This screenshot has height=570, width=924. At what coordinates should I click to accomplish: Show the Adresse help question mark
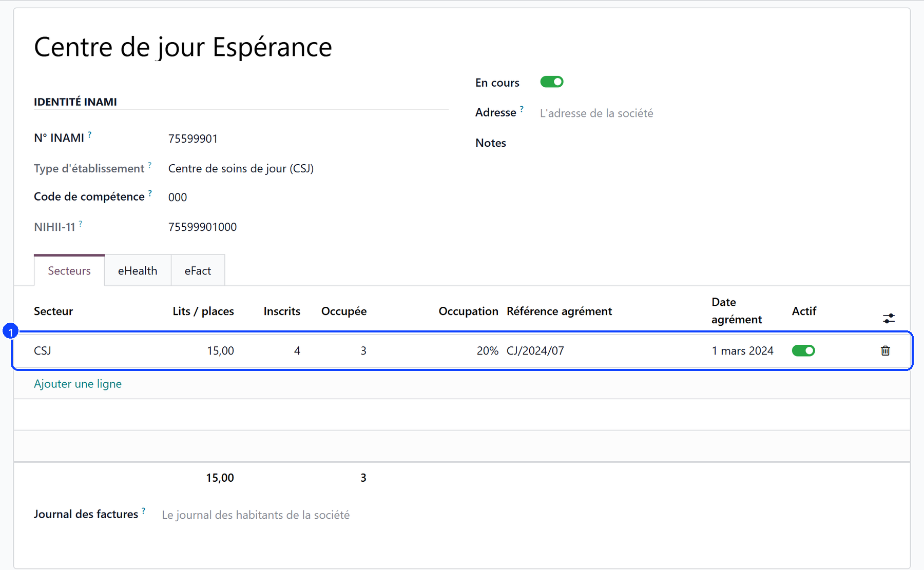[x=522, y=109]
